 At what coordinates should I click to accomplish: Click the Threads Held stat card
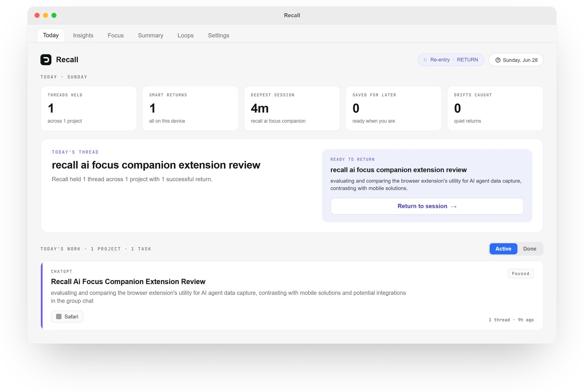89,108
